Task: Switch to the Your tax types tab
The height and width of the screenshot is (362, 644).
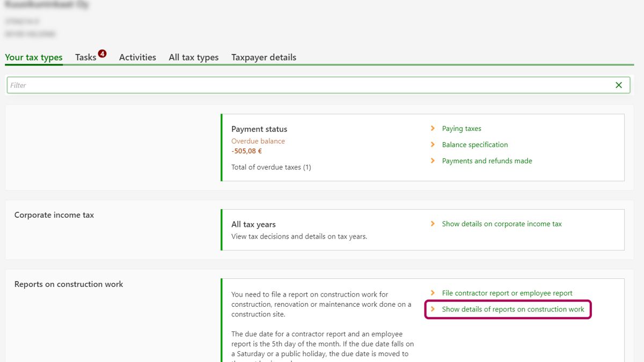Action: tap(34, 57)
